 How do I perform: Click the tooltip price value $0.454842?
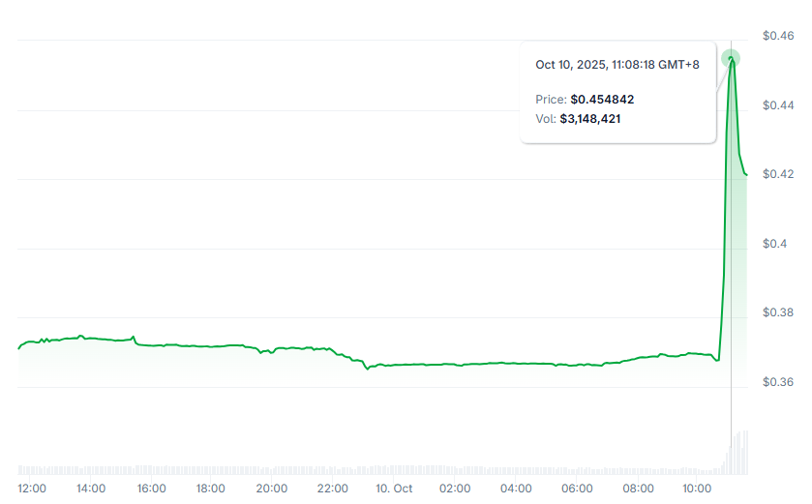coord(602,100)
